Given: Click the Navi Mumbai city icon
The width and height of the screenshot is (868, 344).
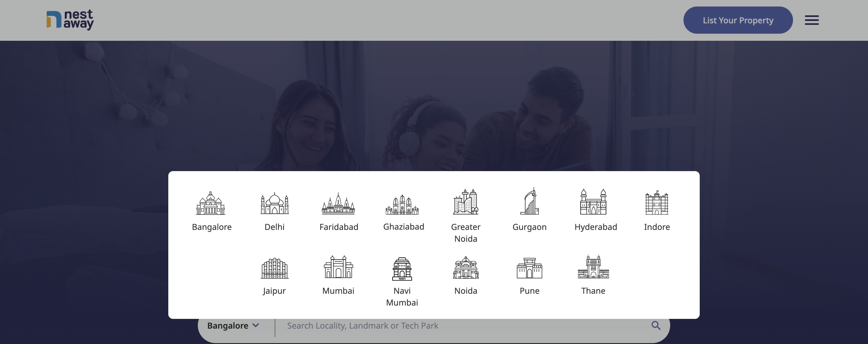Looking at the screenshot, I should pos(402,269).
